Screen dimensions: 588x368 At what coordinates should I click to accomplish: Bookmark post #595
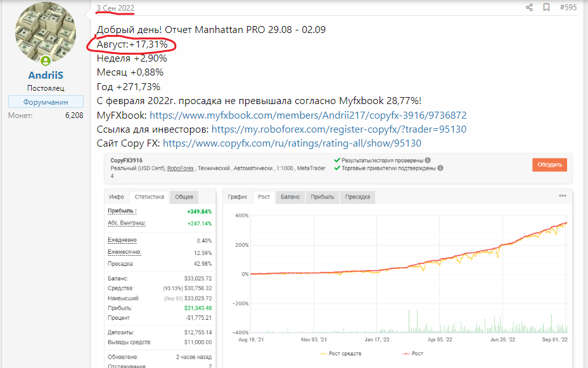(x=546, y=7)
